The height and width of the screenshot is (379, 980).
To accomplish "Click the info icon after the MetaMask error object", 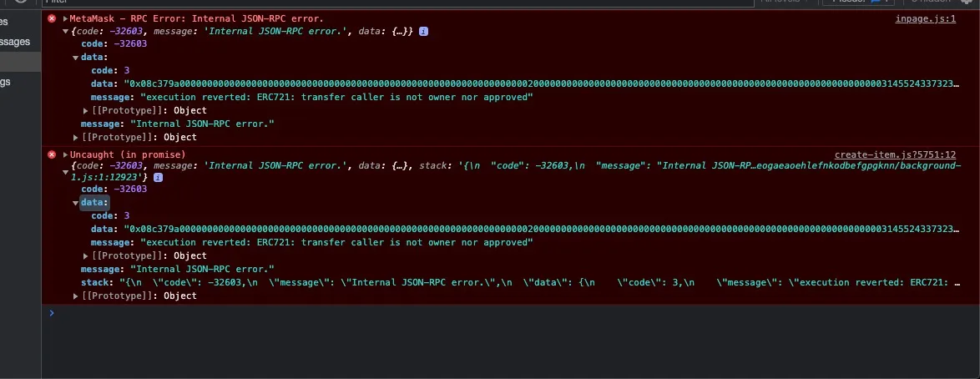I will click(423, 31).
